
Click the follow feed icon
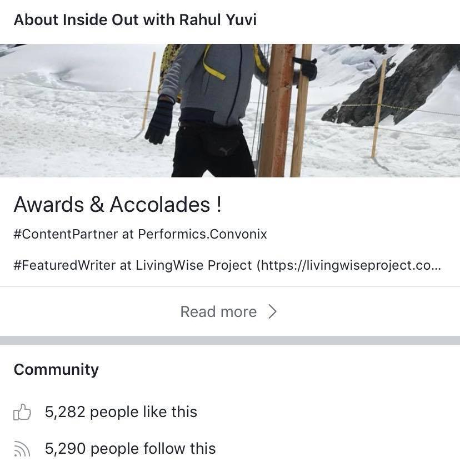pyautogui.click(x=22, y=449)
